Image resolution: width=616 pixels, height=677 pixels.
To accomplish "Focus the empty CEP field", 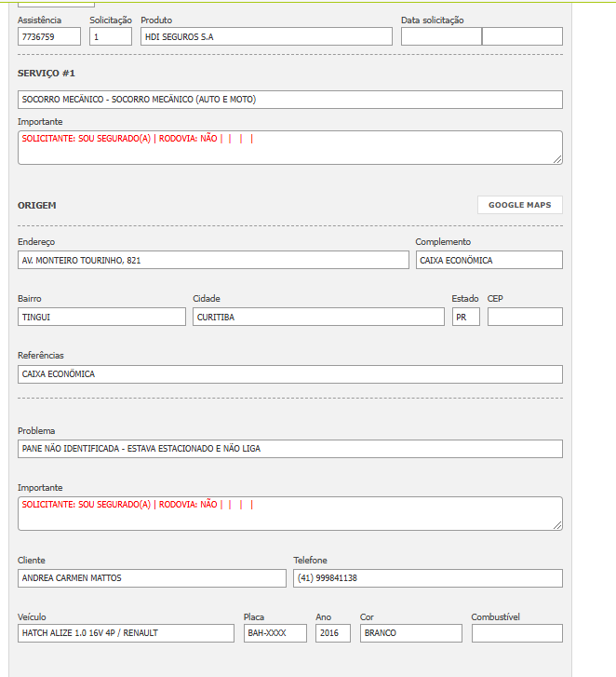I will [x=525, y=317].
